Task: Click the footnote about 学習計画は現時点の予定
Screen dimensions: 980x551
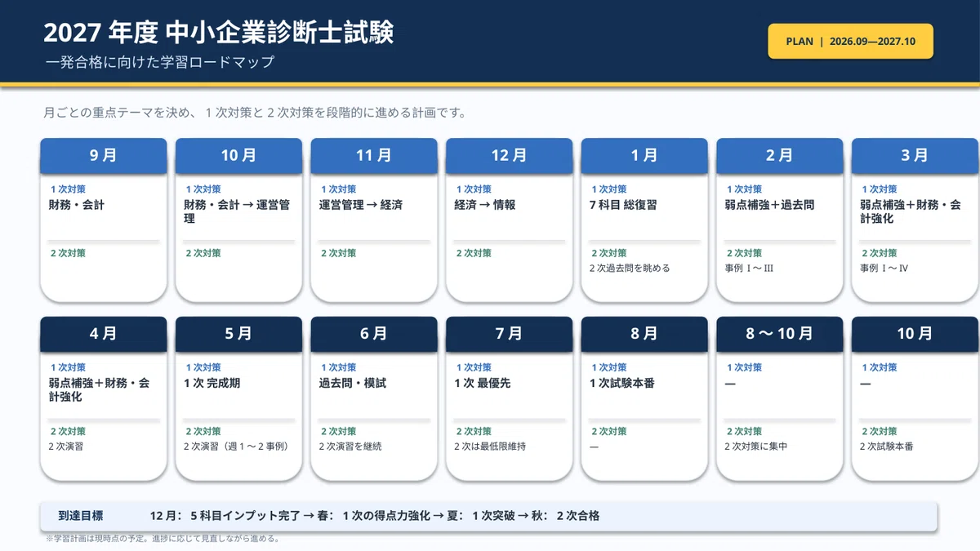Action: point(163,539)
